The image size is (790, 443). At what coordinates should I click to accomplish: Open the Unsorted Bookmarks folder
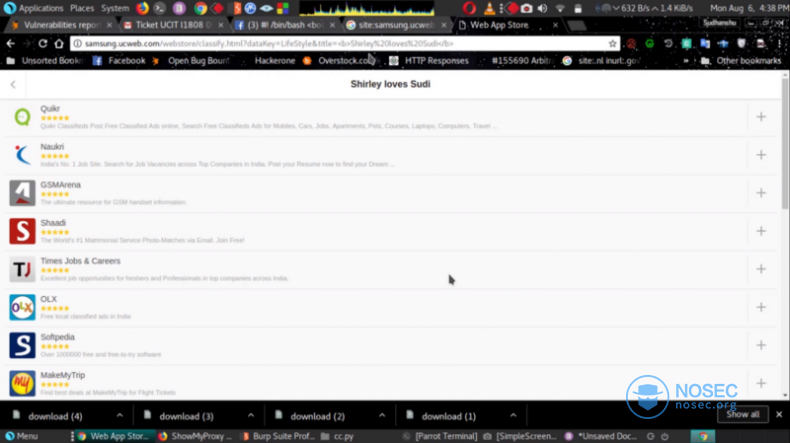tap(44, 61)
